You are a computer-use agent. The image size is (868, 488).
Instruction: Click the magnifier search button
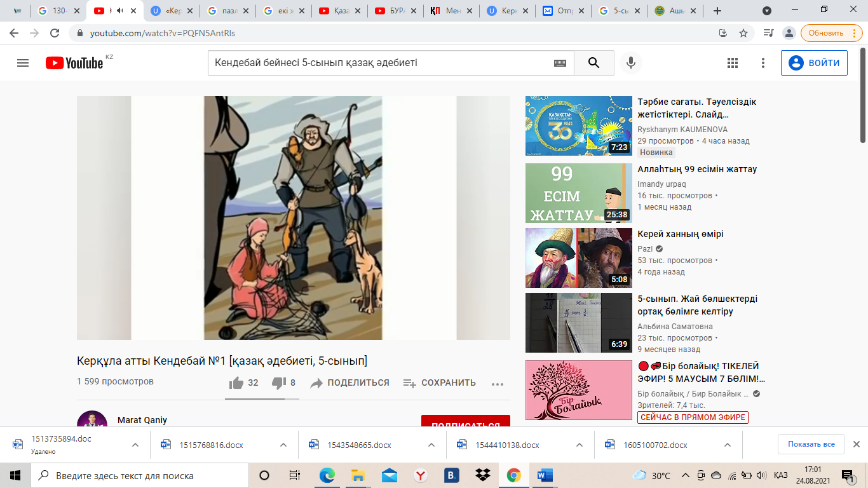point(594,63)
